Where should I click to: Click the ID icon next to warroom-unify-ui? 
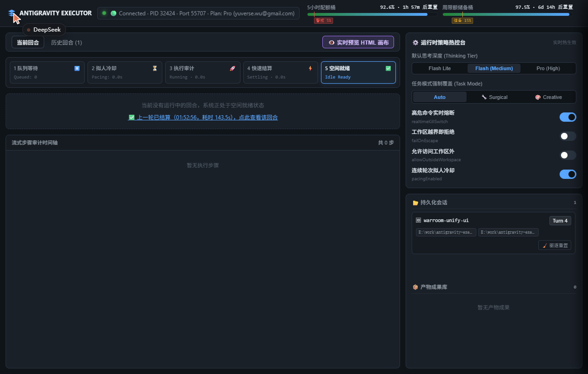click(418, 220)
